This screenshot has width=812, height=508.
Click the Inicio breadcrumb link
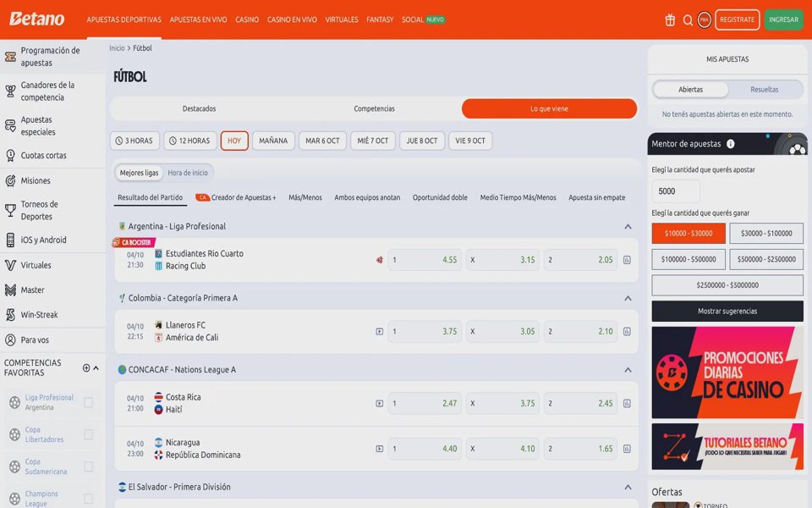pyautogui.click(x=117, y=48)
